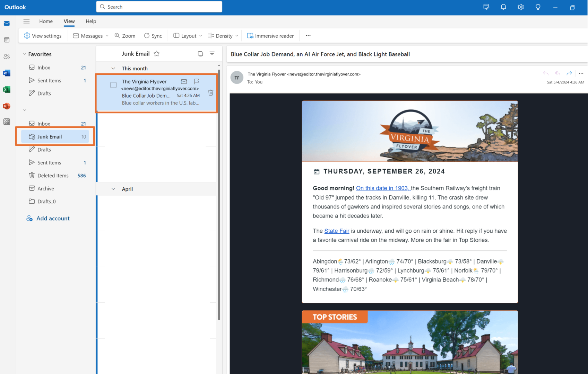The height and width of the screenshot is (374, 588).
Task: Check the Virginia Flyover message checkbox
Action: pyautogui.click(x=113, y=85)
